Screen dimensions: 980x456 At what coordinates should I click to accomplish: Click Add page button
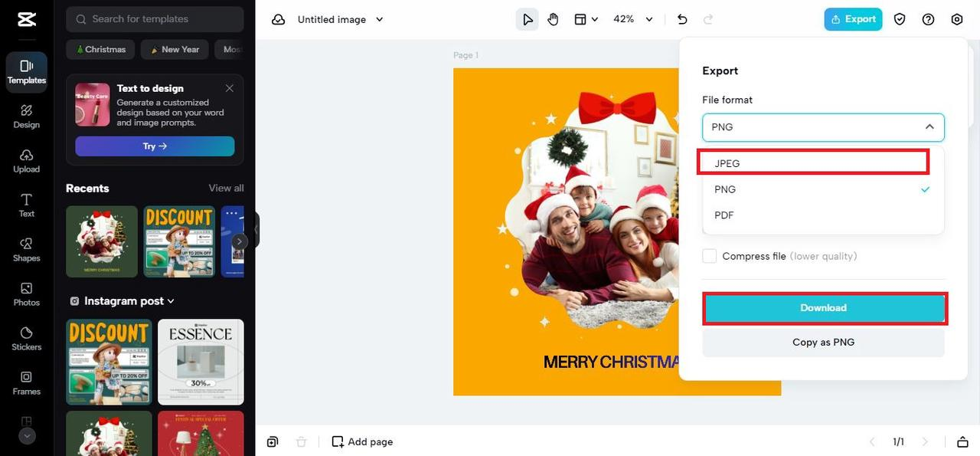[362, 442]
